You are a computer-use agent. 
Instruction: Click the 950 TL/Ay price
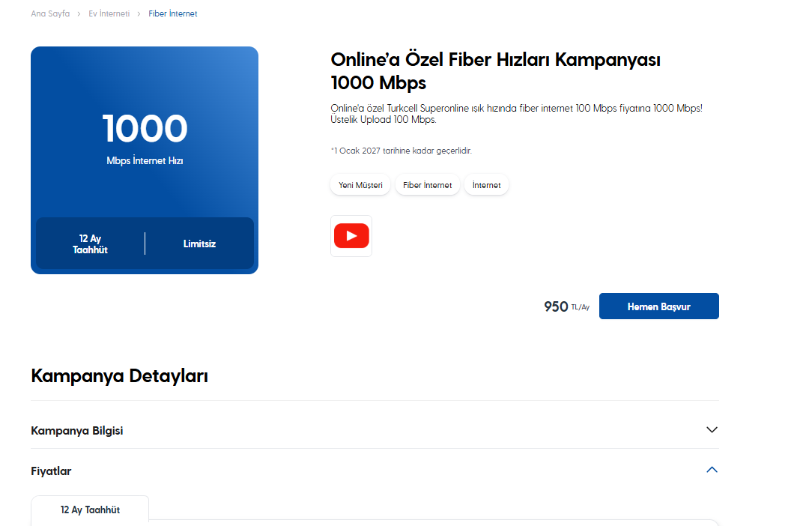tap(566, 306)
